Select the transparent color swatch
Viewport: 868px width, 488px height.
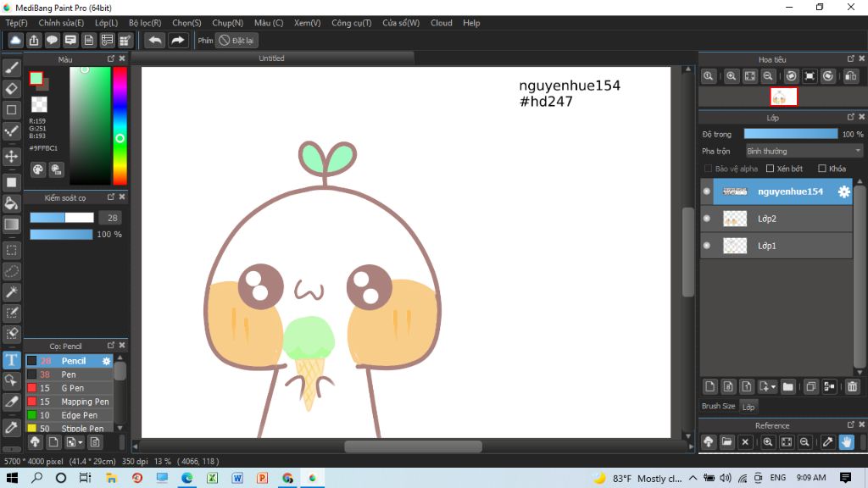[39, 104]
